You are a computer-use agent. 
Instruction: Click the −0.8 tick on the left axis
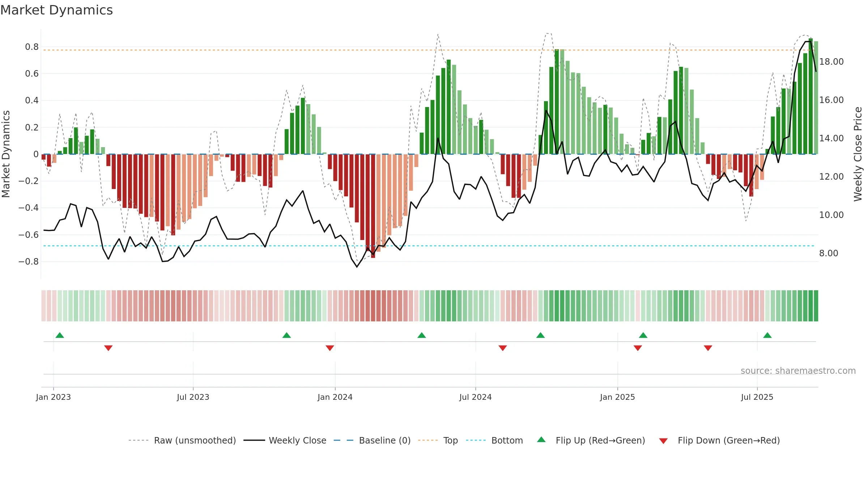(x=29, y=261)
